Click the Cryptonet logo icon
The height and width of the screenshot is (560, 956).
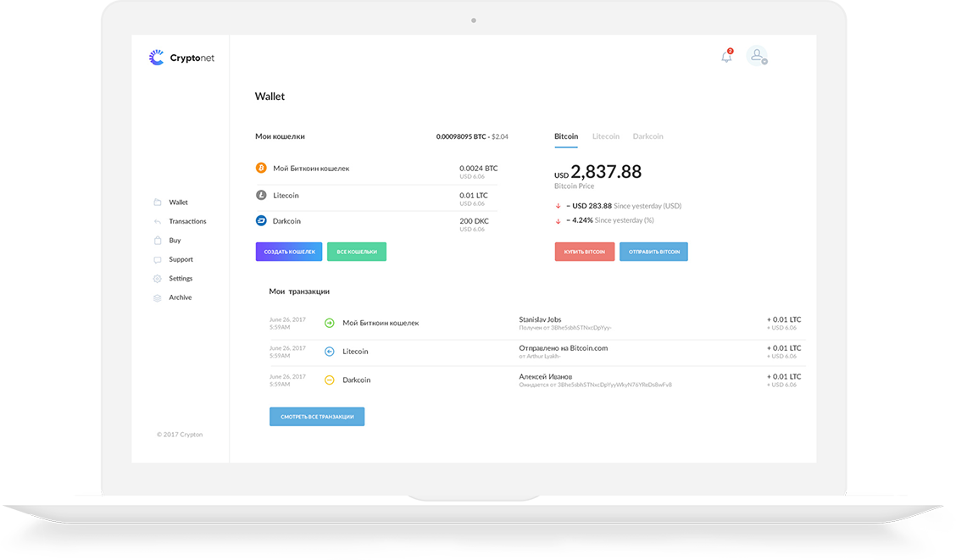156,56
